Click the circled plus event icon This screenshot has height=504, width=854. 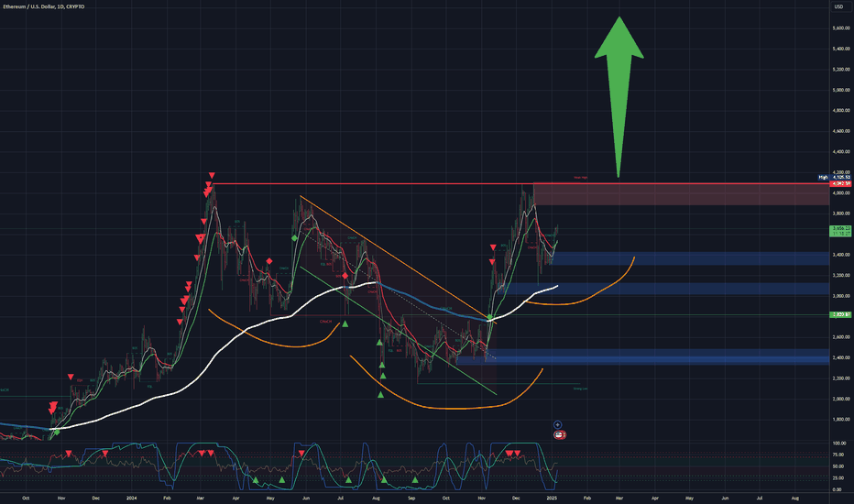[x=557, y=424]
